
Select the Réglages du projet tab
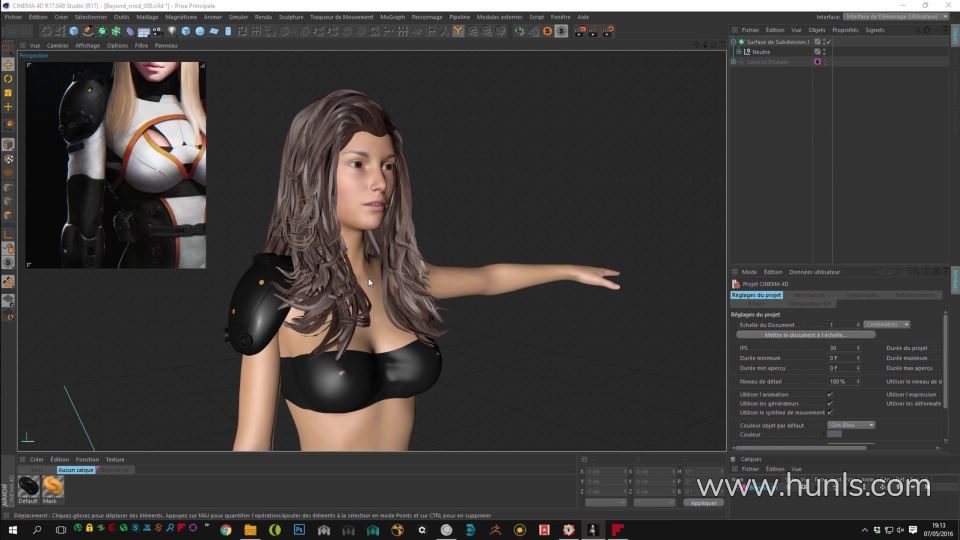(x=756, y=294)
